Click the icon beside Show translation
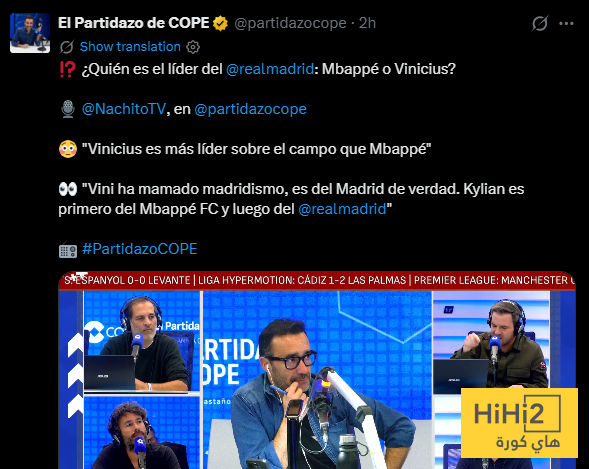This screenshot has width=589, height=469. point(66,47)
